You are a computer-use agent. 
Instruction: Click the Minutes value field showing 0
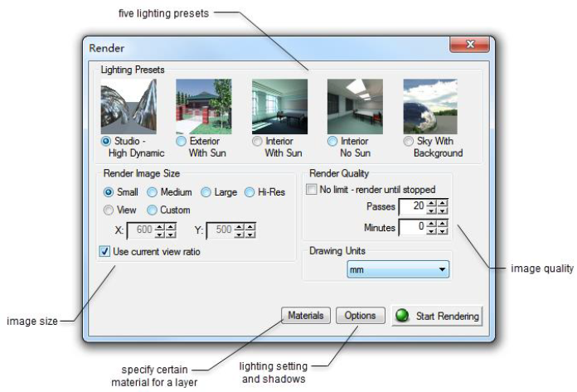pos(413,227)
